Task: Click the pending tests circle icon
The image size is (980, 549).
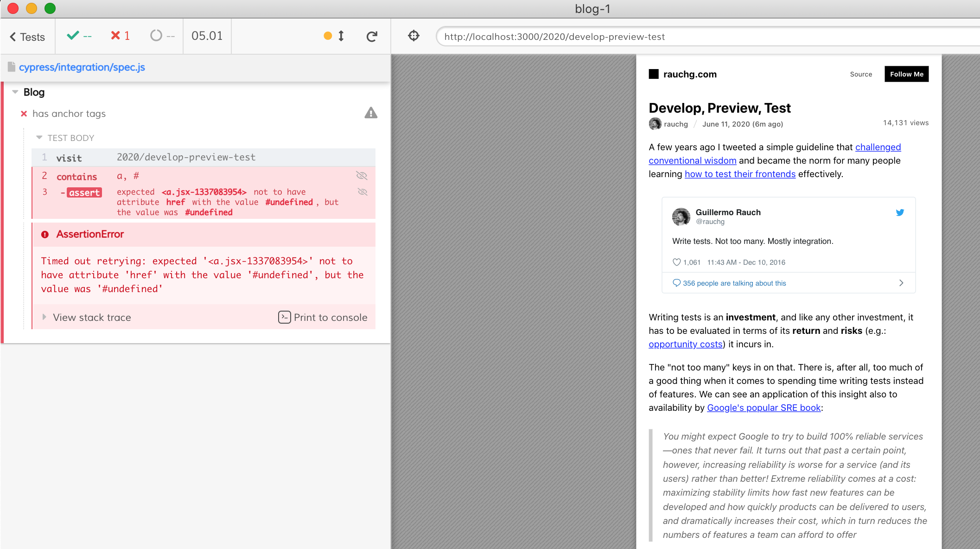Action: point(157,36)
